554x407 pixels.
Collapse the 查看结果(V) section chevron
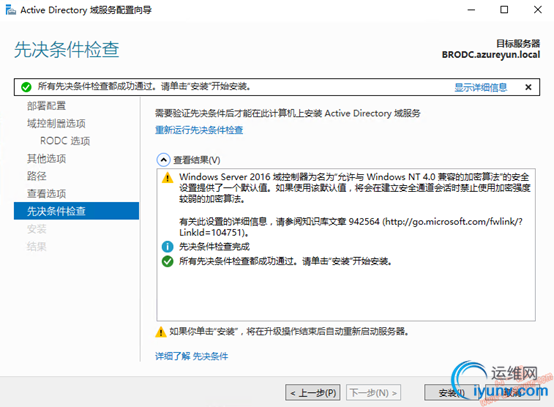[163, 160]
